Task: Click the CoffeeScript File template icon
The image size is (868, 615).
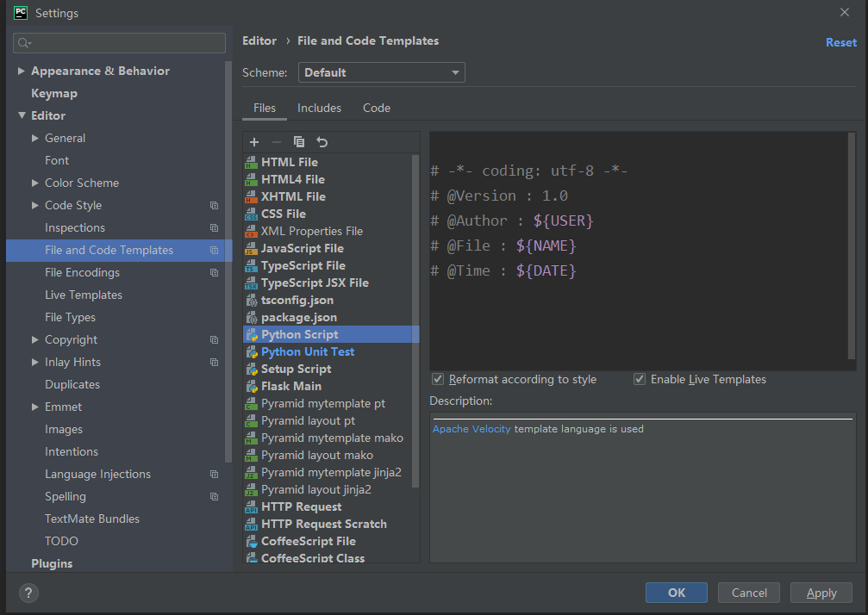Action: point(252,541)
